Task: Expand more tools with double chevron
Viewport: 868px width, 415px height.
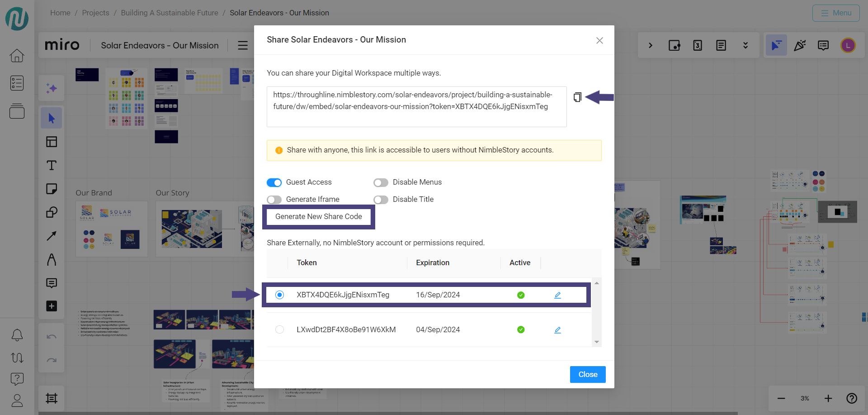Action: 745,45
